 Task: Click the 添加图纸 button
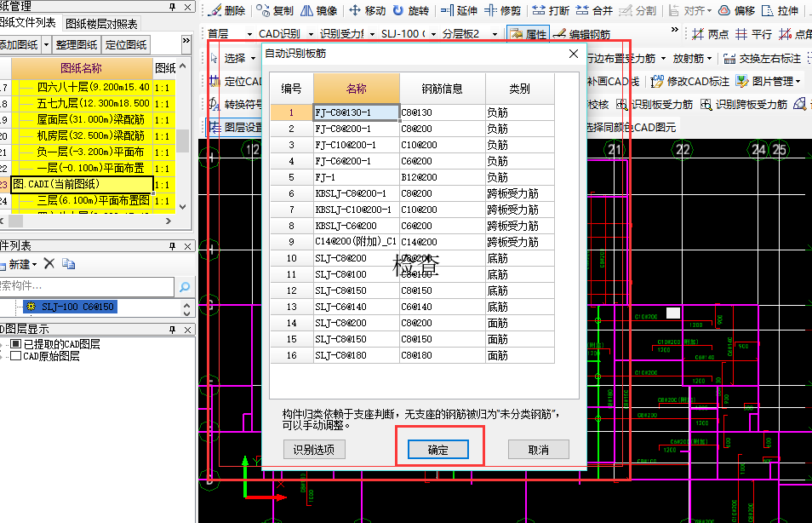pyautogui.click(x=20, y=44)
